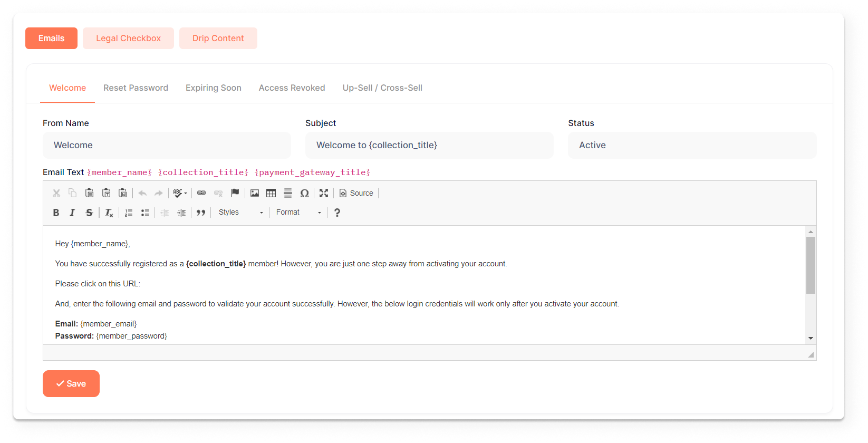Open the Drip Content section
The image size is (868, 443).
(218, 38)
